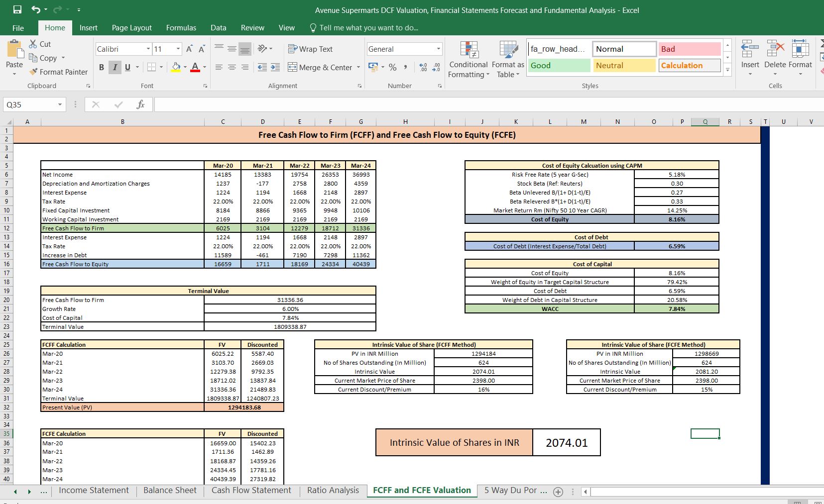Open the Income Statement sheet tab

94,490
